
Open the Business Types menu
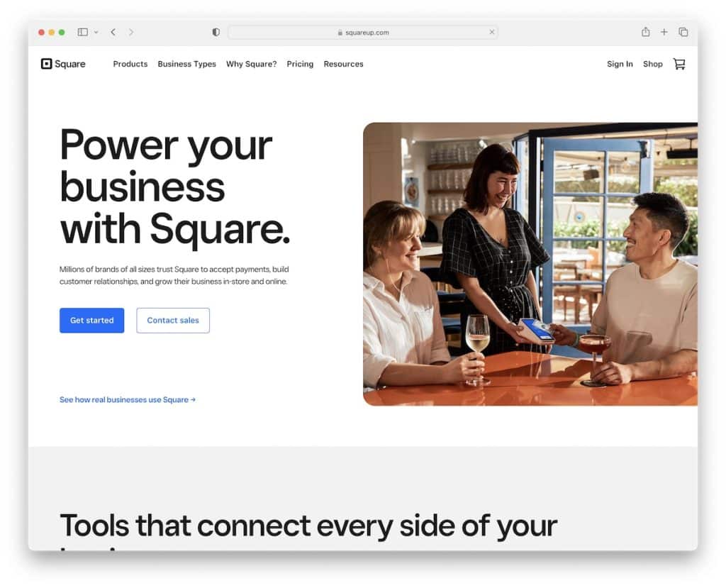(186, 64)
